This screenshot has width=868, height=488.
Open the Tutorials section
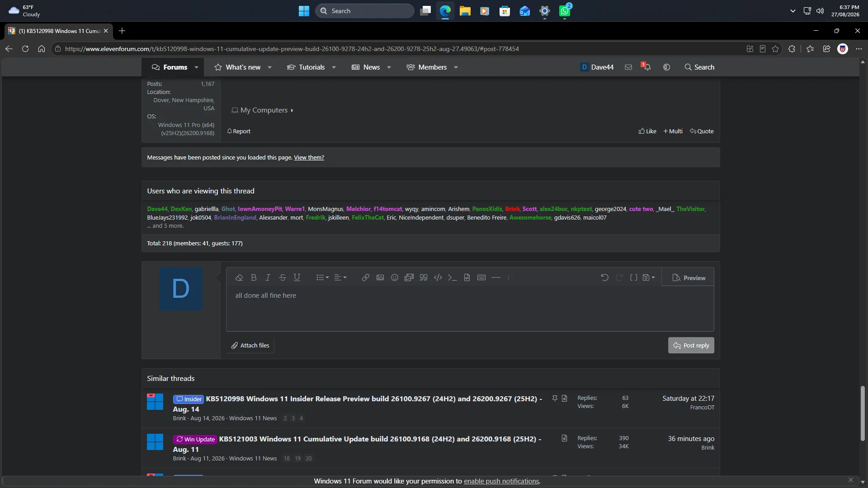306,67
